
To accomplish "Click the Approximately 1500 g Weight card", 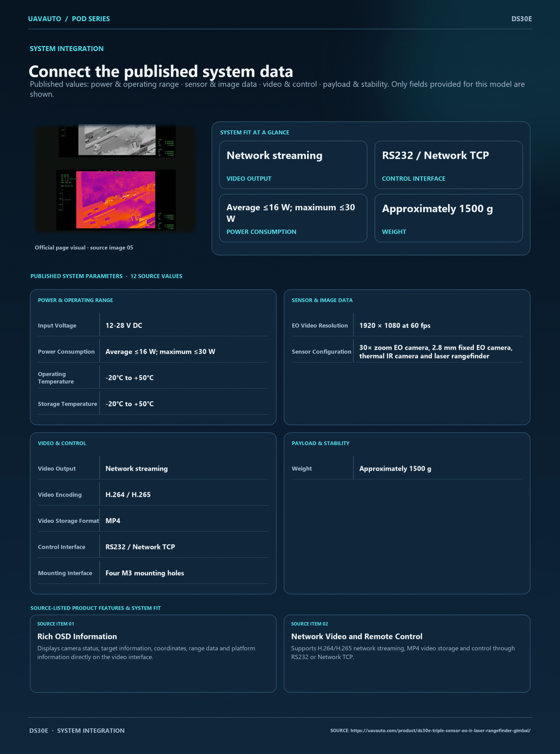I will [x=448, y=218].
